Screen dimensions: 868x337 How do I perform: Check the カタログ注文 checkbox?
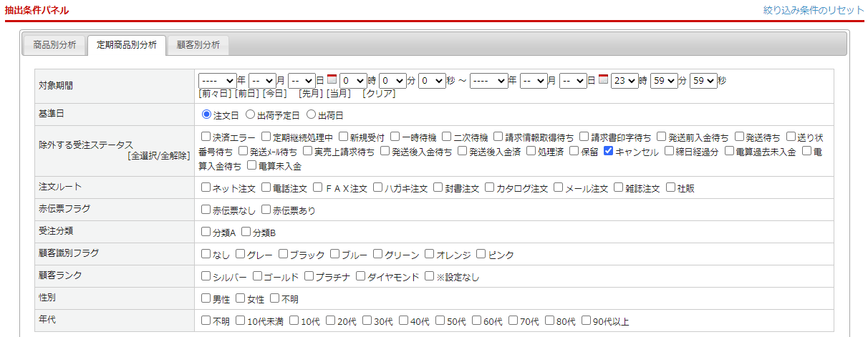(x=490, y=188)
